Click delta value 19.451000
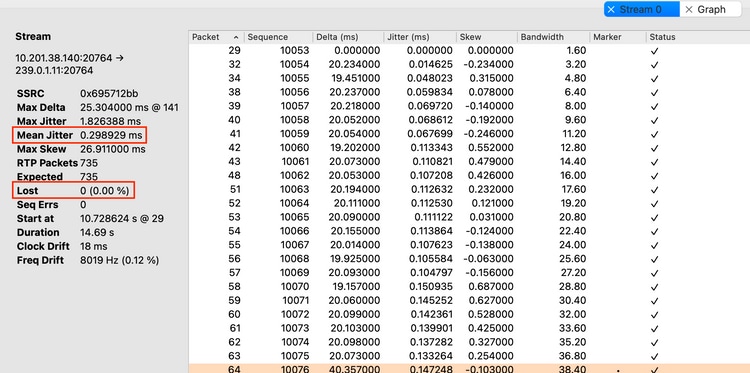Viewport: 750px width, 373px height. coord(357,78)
